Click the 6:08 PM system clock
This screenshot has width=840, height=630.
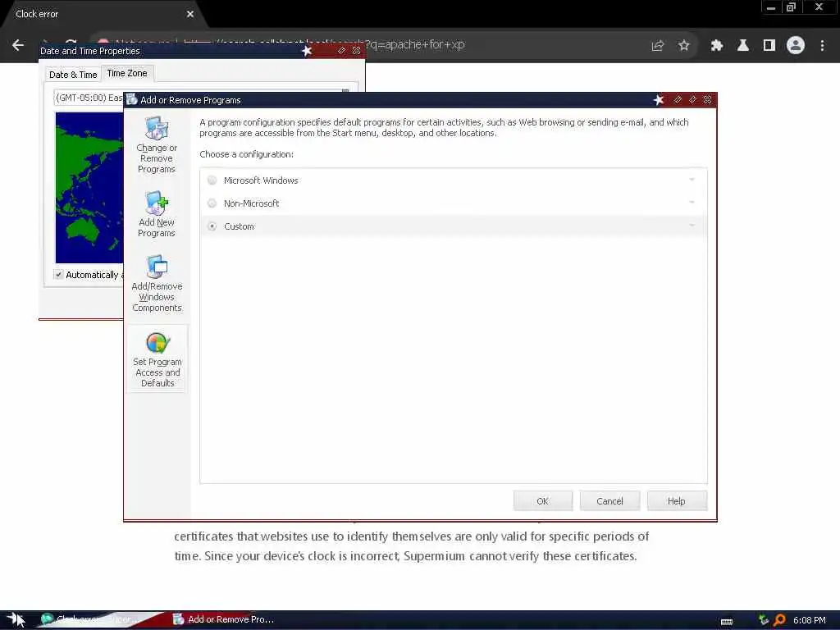[810, 620]
